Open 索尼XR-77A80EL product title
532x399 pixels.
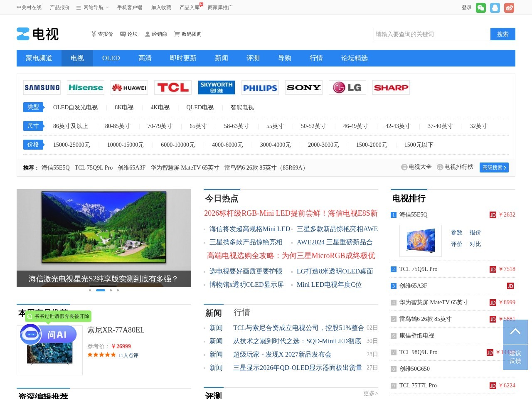116,330
